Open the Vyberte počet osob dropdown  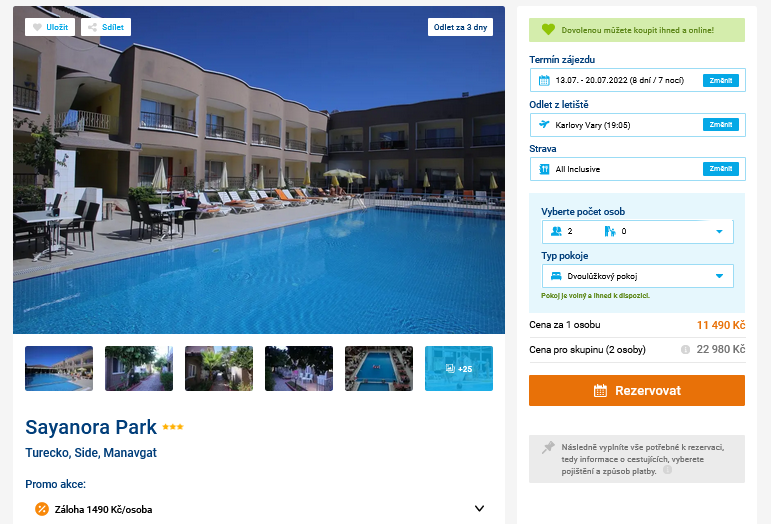[x=637, y=232]
